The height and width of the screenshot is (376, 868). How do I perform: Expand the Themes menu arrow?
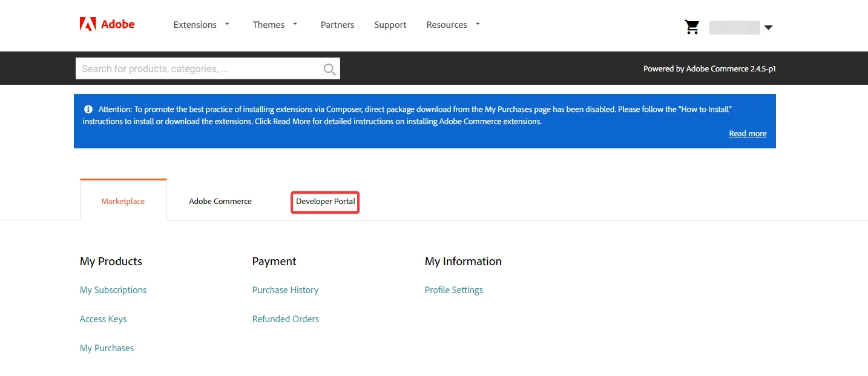click(295, 24)
